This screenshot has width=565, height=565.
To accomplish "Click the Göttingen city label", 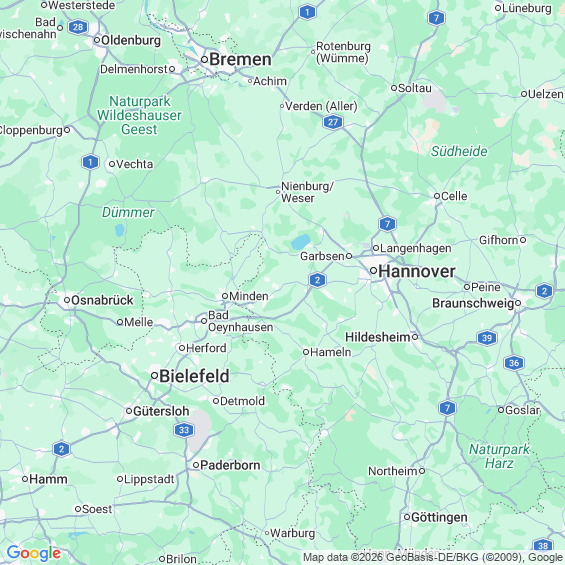I will point(439,517).
